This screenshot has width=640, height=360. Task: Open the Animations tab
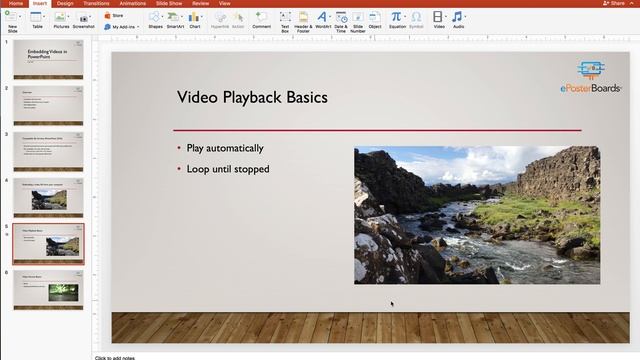pos(133,3)
